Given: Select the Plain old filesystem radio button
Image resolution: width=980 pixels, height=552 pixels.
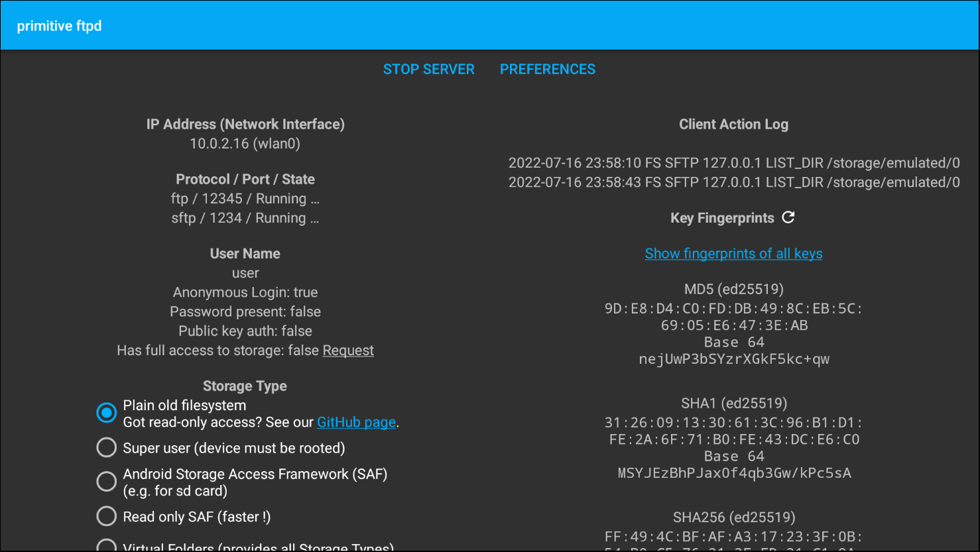Looking at the screenshot, I should point(106,413).
